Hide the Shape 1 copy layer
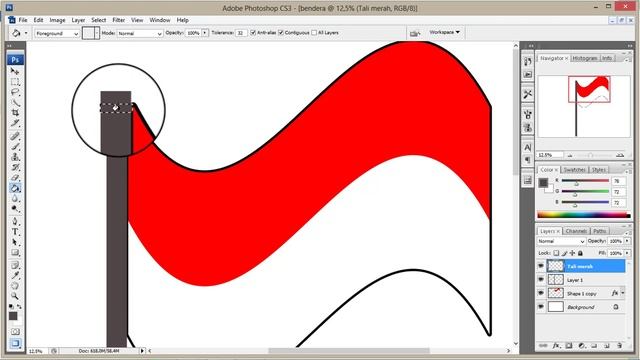The height and width of the screenshot is (360, 640). coord(541,293)
